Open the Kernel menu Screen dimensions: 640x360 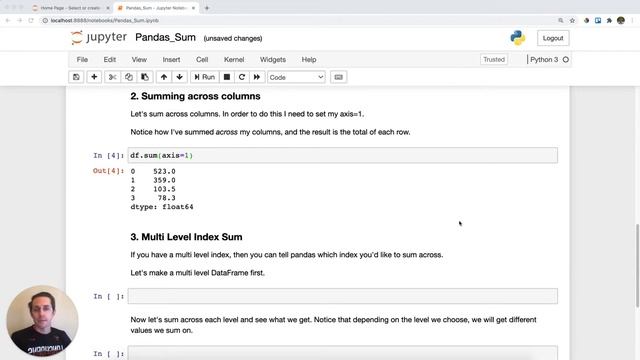tap(234, 60)
